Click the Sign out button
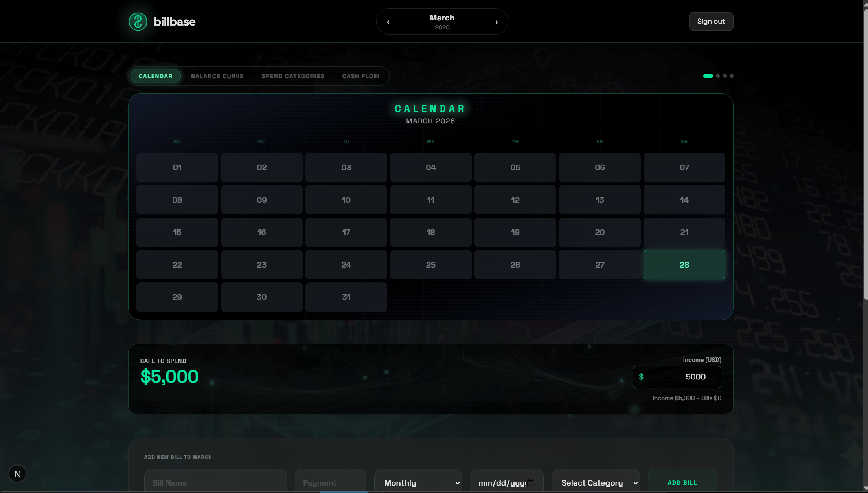 [x=711, y=22]
